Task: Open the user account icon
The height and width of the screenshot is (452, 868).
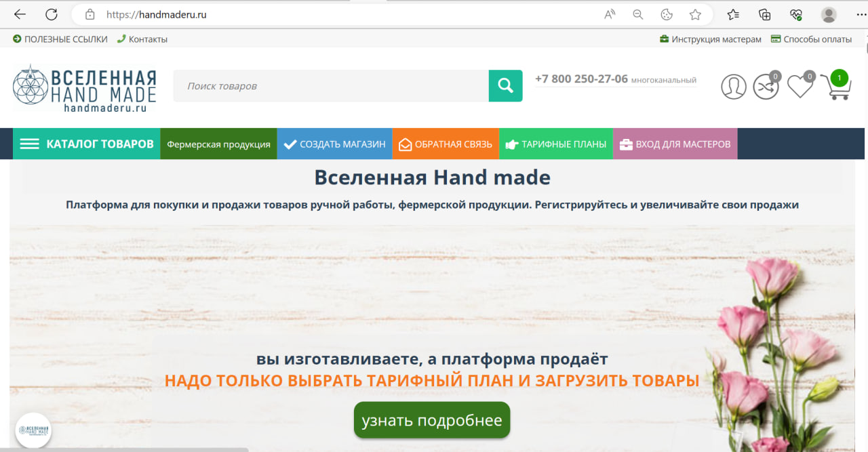Action: 733,86
